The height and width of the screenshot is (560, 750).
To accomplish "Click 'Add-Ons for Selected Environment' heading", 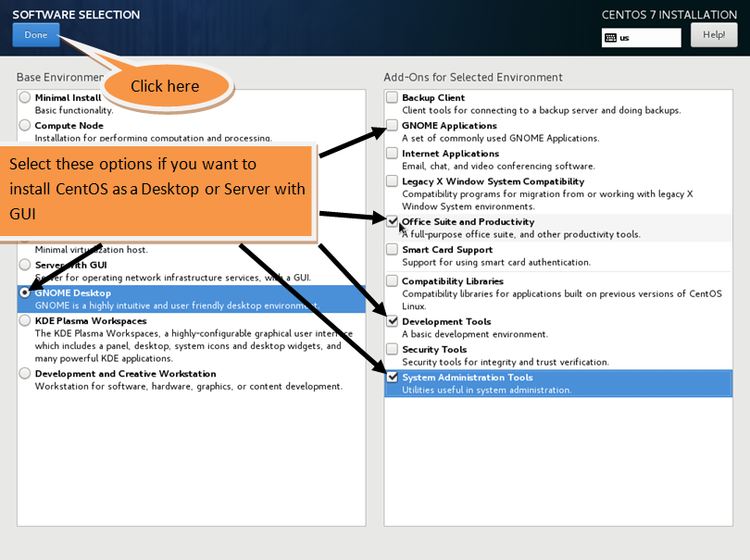I will [473, 77].
